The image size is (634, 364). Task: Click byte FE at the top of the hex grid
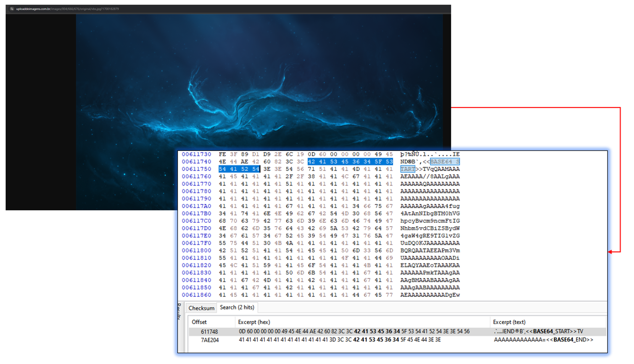[222, 154]
